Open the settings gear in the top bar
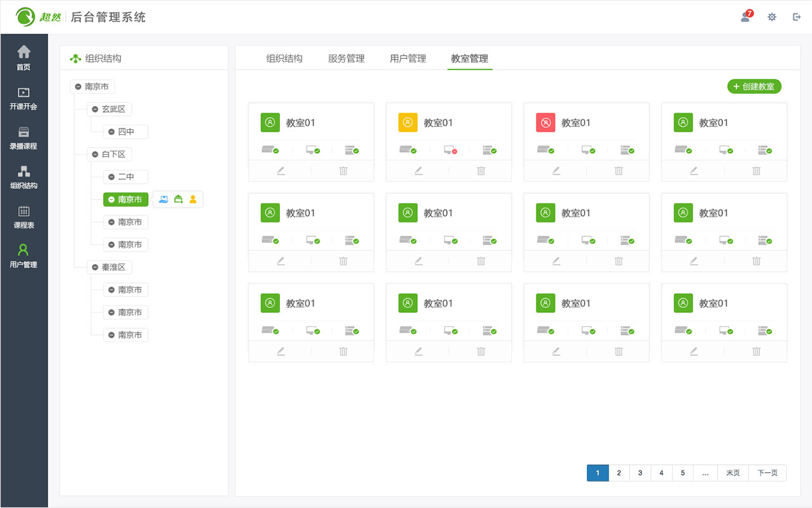The image size is (812, 508). pyautogui.click(x=771, y=16)
